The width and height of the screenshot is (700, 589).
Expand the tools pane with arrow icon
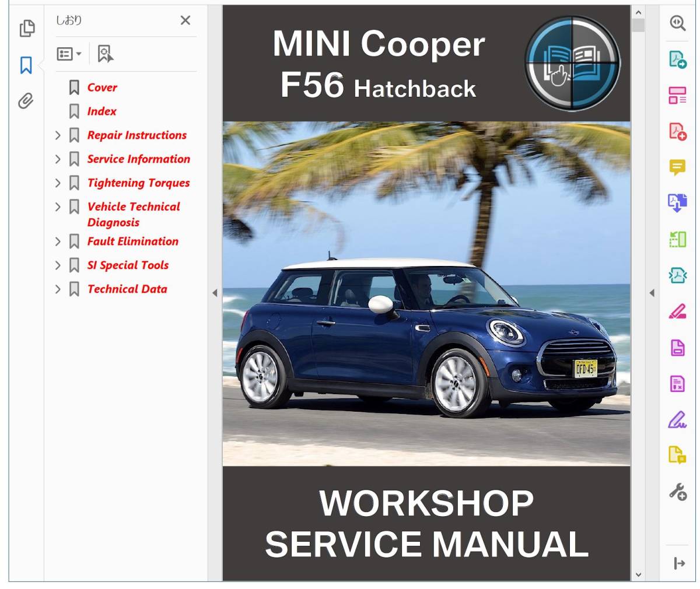679,563
